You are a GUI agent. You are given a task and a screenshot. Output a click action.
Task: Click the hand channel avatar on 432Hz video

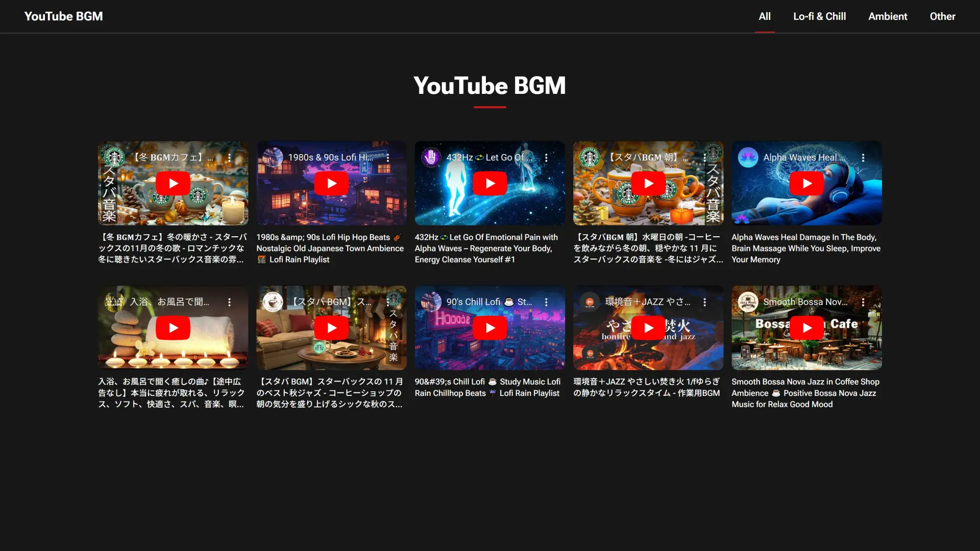tap(431, 158)
